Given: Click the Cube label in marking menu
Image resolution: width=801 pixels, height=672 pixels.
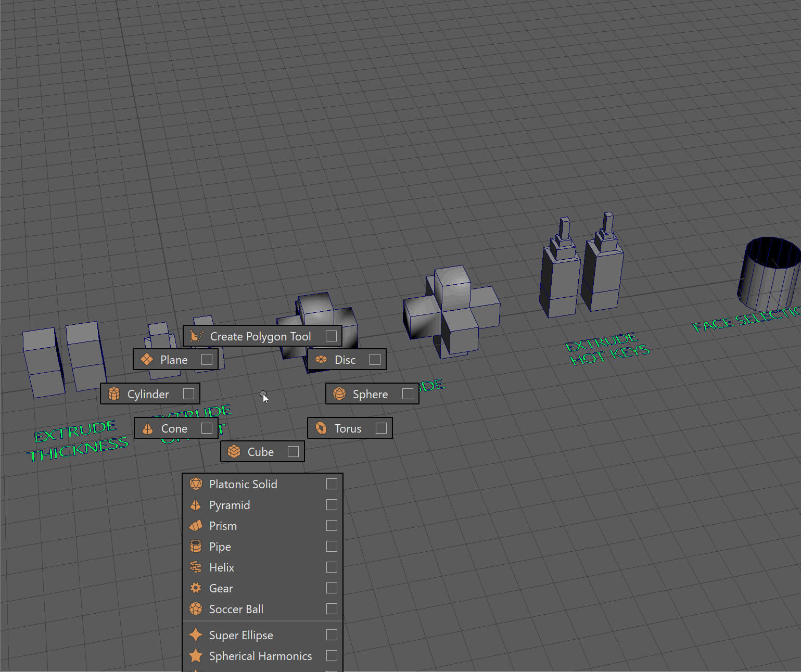Looking at the screenshot, I should tap(260, 452).
